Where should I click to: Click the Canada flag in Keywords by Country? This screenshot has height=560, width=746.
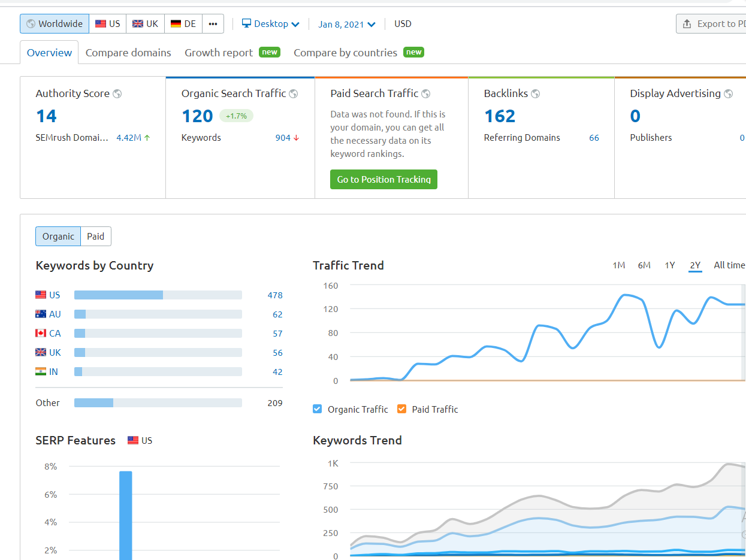tap(41, 333)
